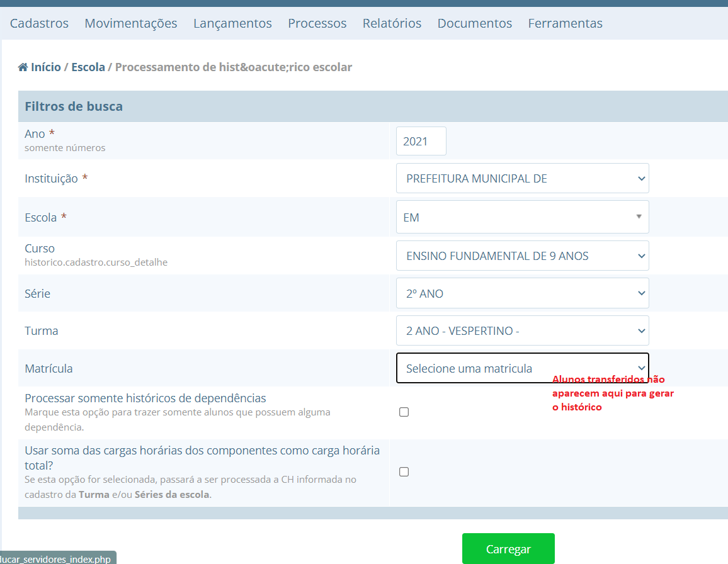This screenshot has width=728, height=564.
Task: Click the Filtros de busca heading
Action: pos(74,106)
